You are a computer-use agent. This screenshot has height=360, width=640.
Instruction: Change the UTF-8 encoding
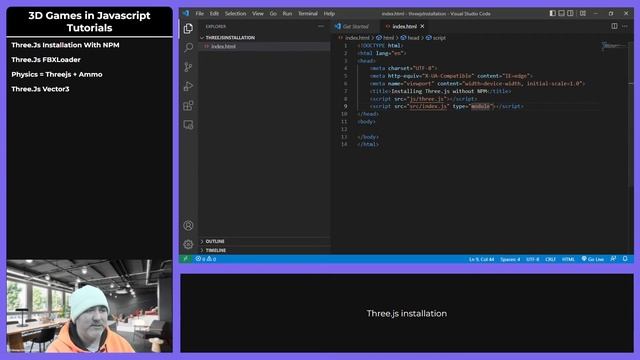point(532,259)
